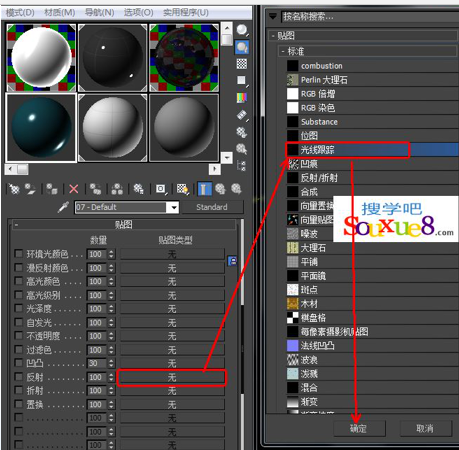
Task: Click the Make Material Copy icon
Action: (95, 189)
